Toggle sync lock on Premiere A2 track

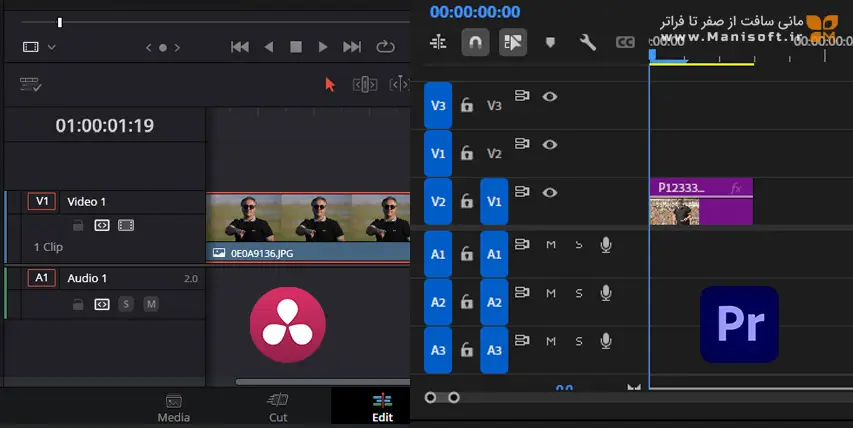pos(522,293)
